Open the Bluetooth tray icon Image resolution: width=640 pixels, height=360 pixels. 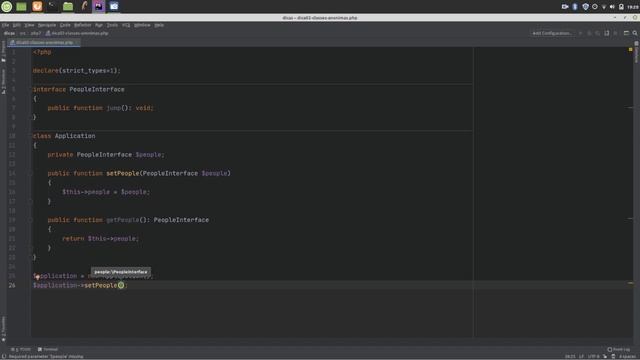point(575,7)
